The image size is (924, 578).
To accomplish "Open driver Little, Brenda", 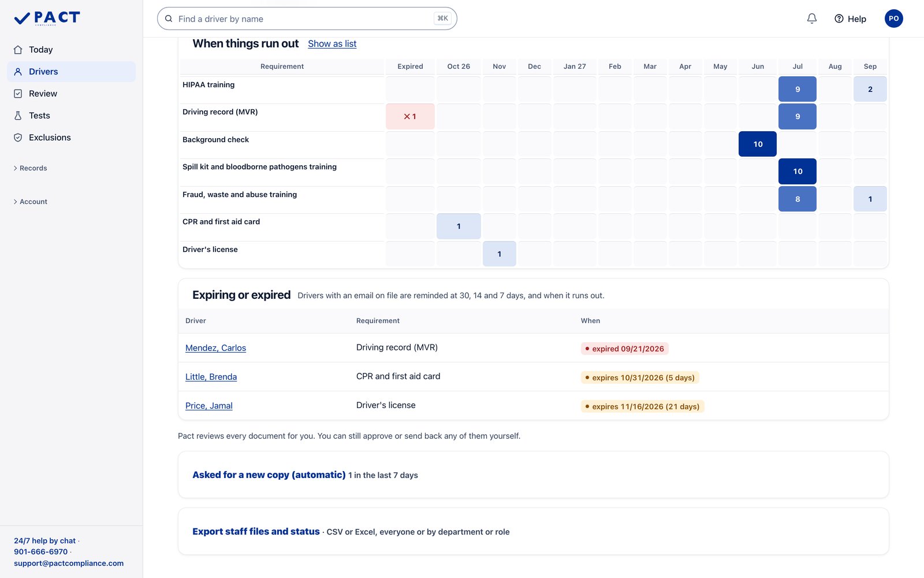I will coord(211,377).
